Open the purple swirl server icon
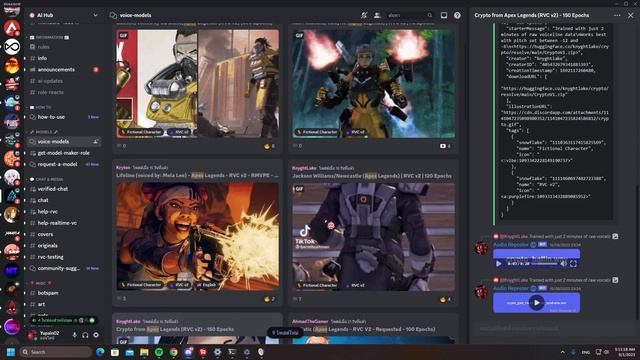This screenshot has width=640, height=360. pyautogui.click(x=12, y=327)
